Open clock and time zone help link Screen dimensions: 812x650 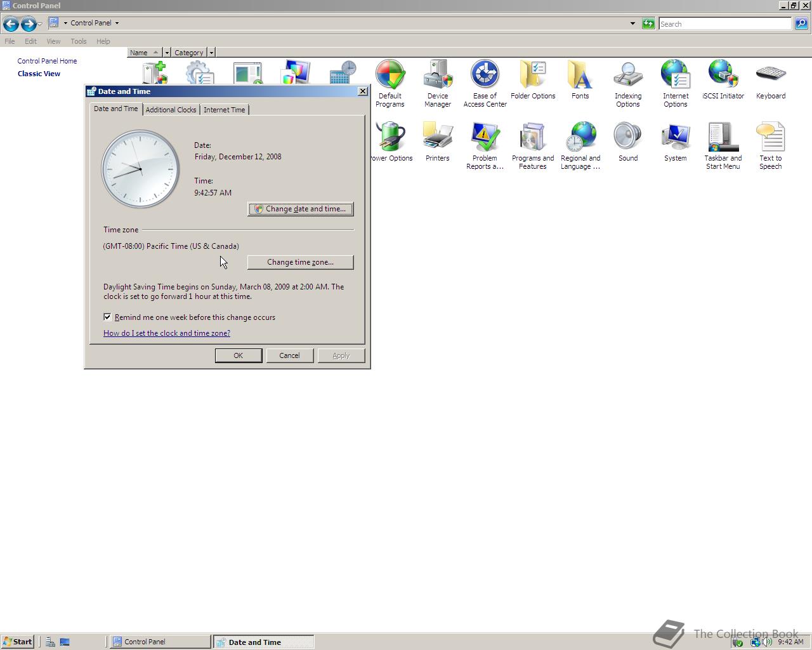tap(167, 333)
